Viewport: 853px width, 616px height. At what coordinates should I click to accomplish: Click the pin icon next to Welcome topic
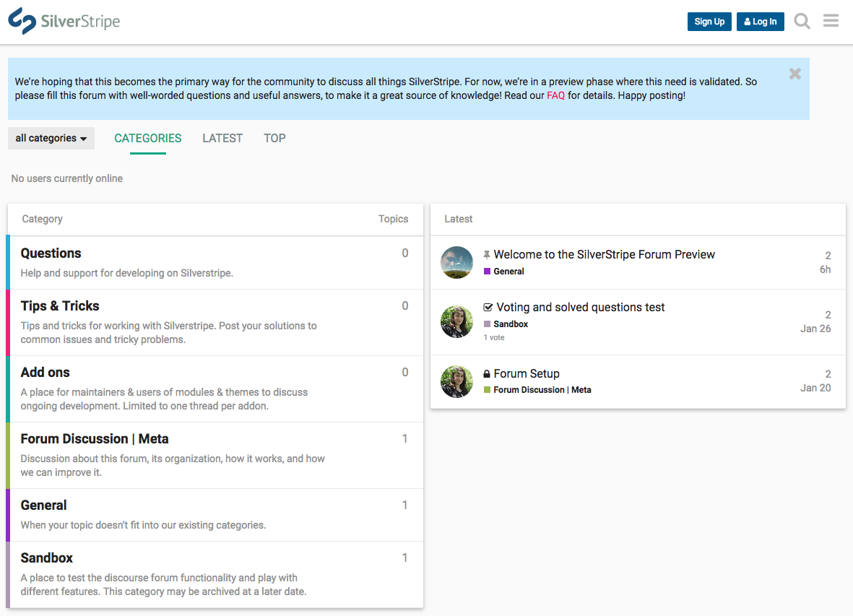tap(487, 253)
